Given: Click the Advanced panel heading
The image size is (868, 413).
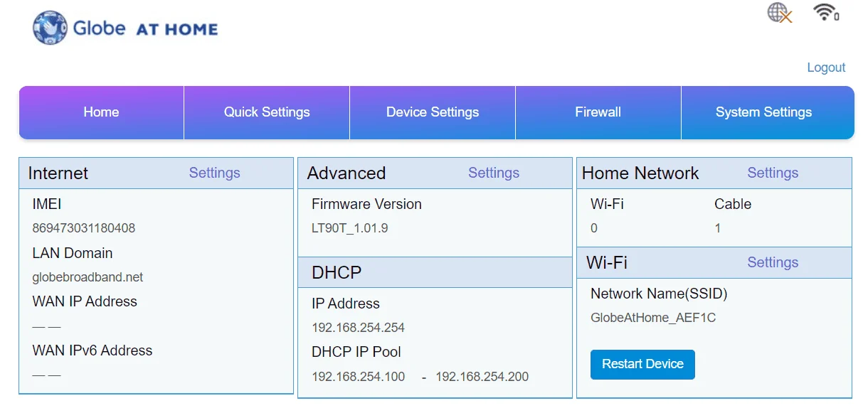Looking at the screenshot, I should [x=346, y=173].
